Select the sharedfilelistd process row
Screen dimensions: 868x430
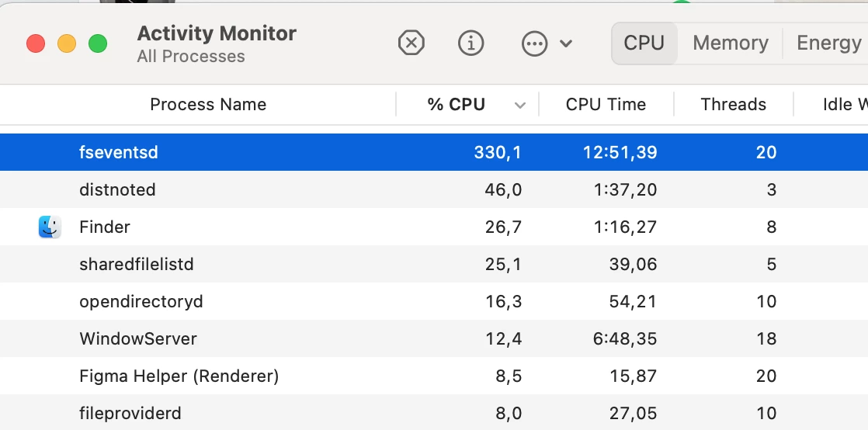point(434,265)
